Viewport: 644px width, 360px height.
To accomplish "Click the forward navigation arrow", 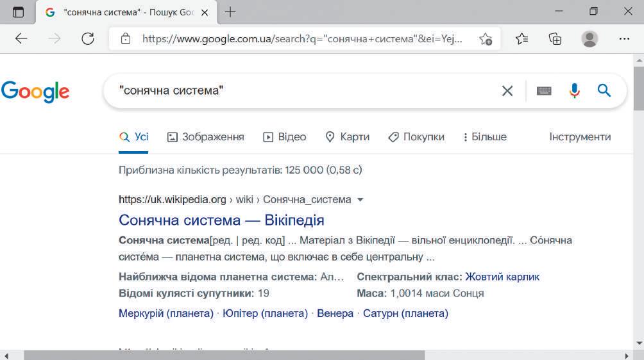I will pos(55,39).
